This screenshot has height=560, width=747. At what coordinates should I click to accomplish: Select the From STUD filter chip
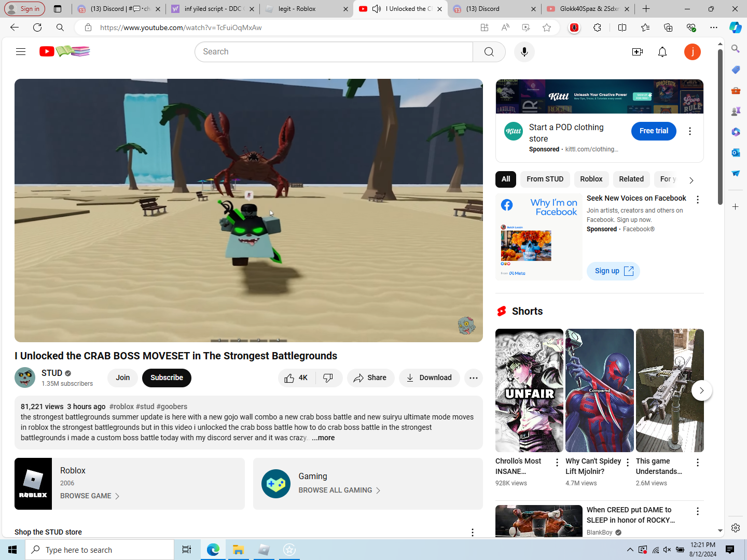click(x=545, y=179)
